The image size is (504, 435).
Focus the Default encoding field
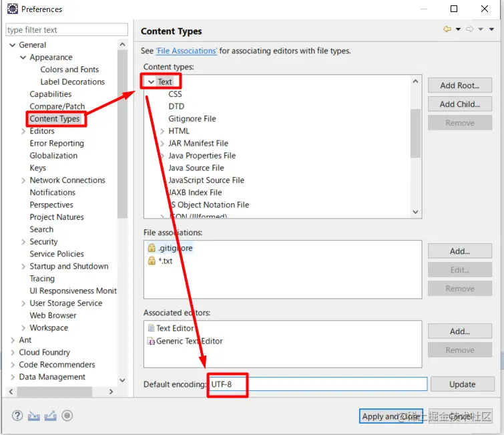pos(318,384)
